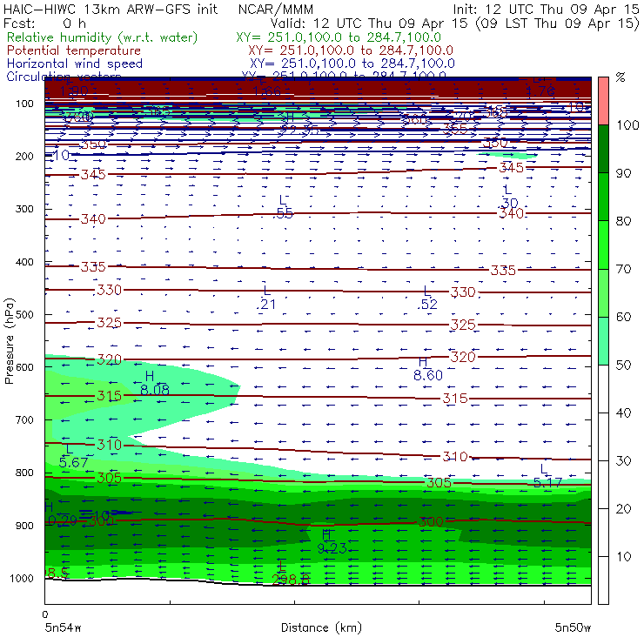Click the "5n50w" end coordinate label
This screenshot has height=644, width=644.
[x=573, y=627]
